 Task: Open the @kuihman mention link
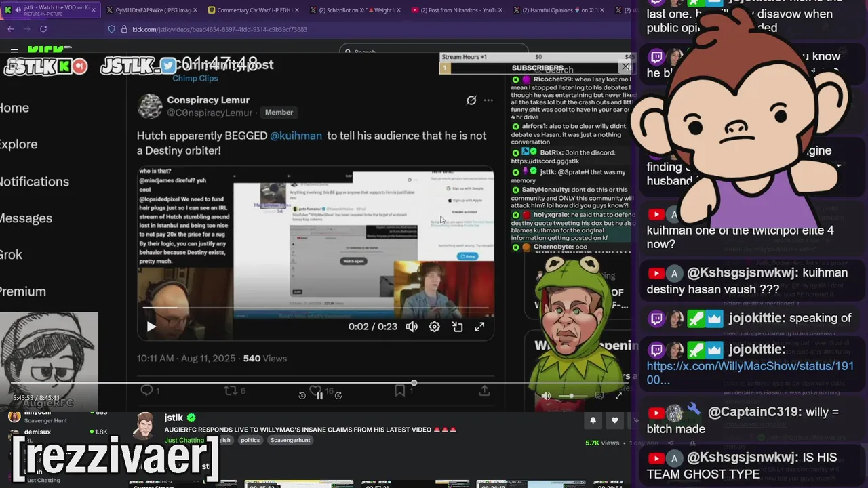[x=296, y=136]
